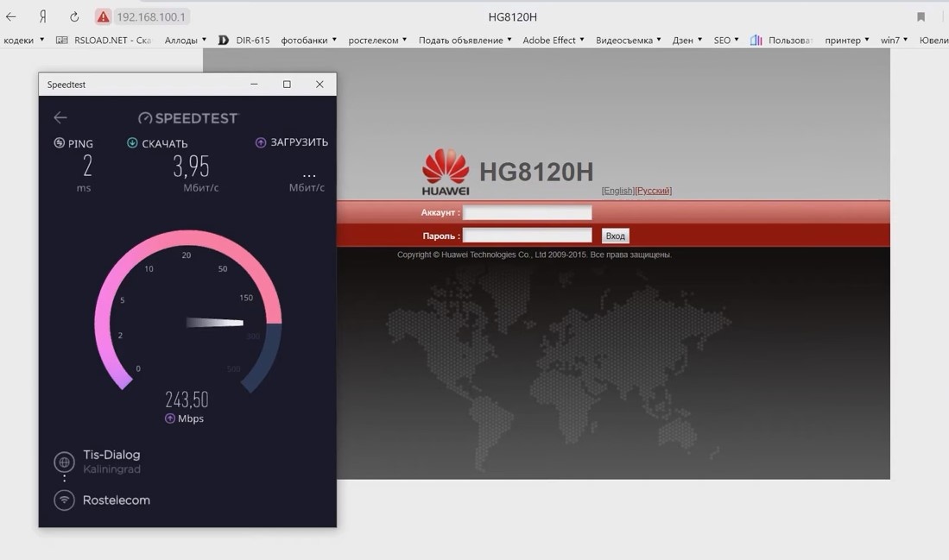Click the browser back arrow
This screenshot has width=949, height=560.
[x=11, y=17]
